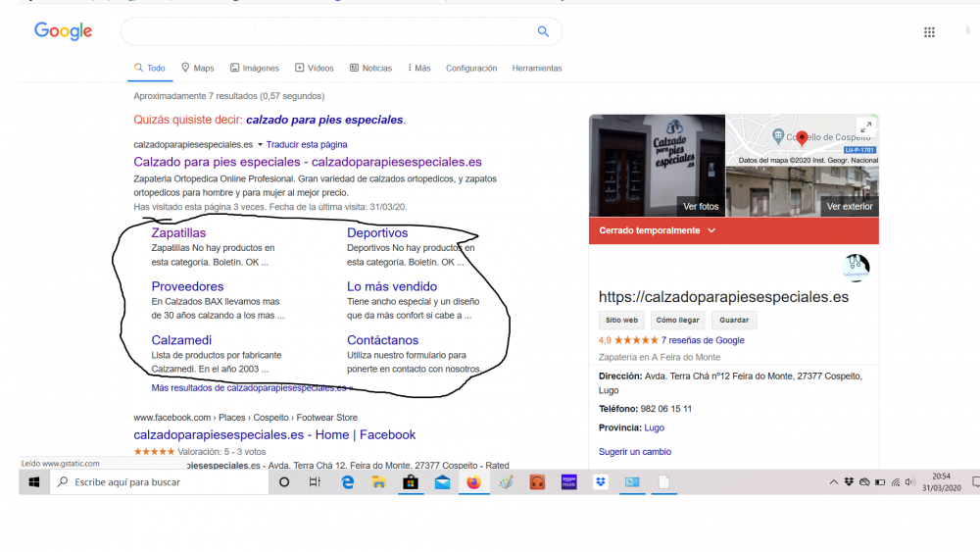Open the blank document app on the taskbar

click(663, 482)
